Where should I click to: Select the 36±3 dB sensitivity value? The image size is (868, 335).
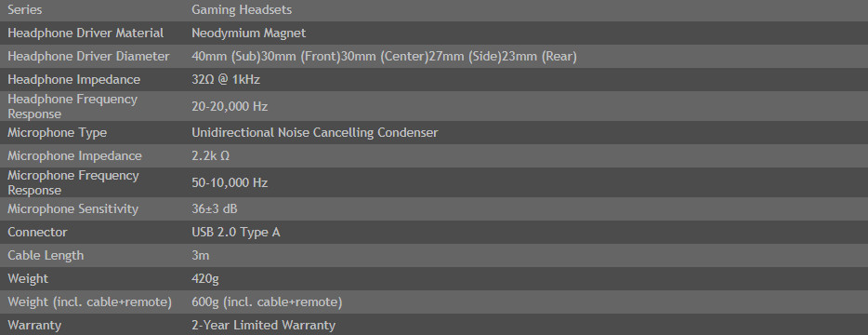[x=215, y=209]
